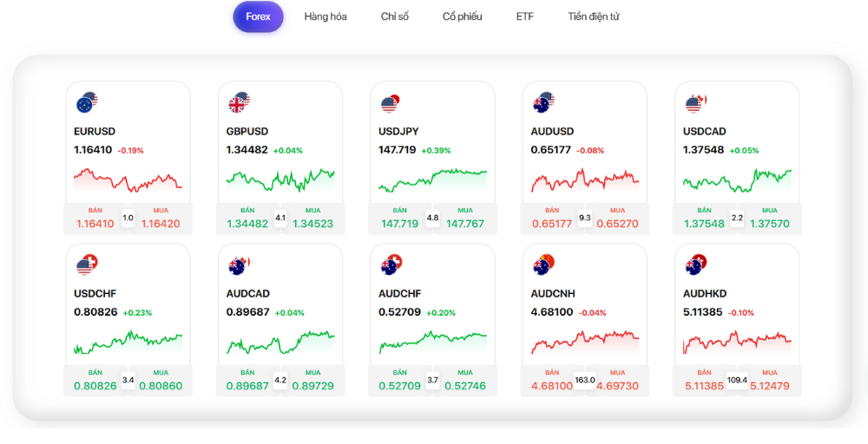Switch to the Hàng hóa tab

325,16
